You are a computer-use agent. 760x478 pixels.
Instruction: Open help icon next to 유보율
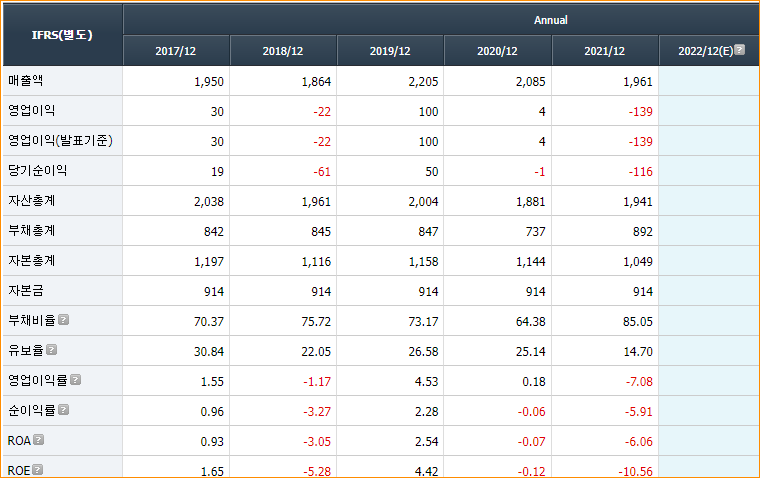52,350
